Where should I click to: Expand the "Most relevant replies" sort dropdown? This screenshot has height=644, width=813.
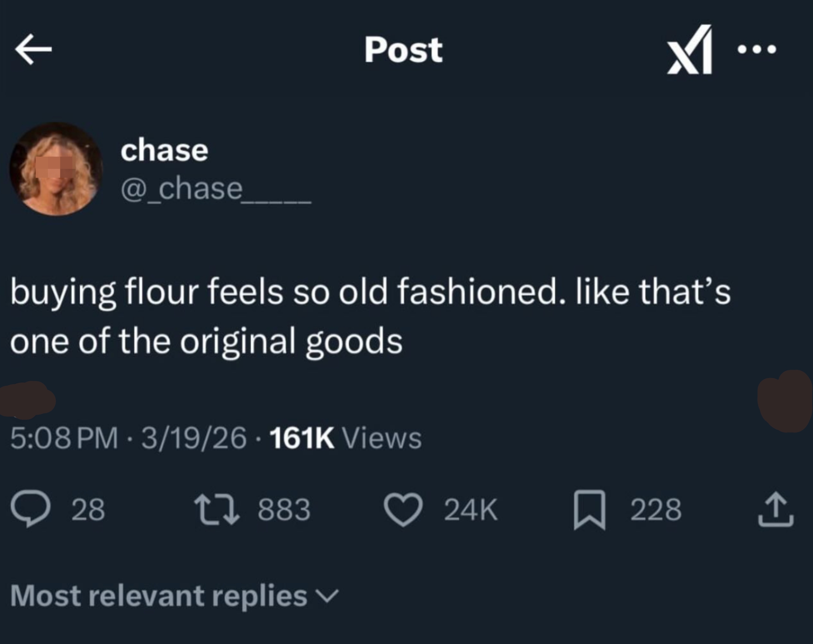[159, 596]
